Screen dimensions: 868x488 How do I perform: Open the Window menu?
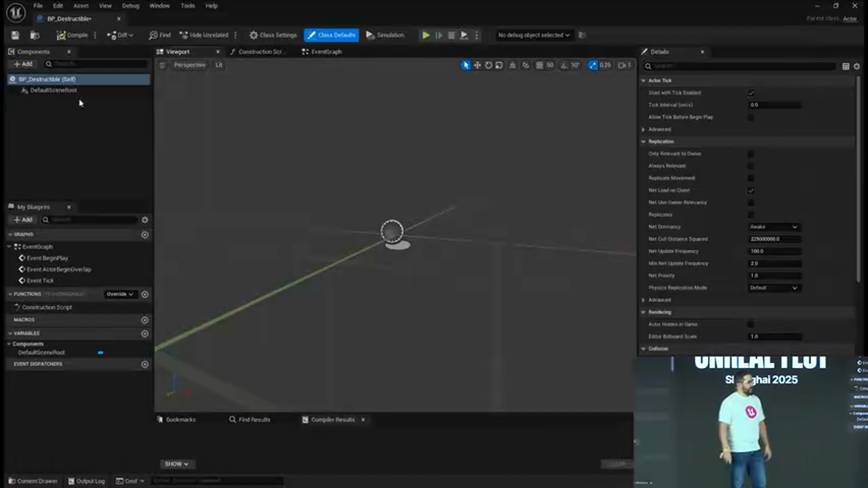click(x=159, y=5)
